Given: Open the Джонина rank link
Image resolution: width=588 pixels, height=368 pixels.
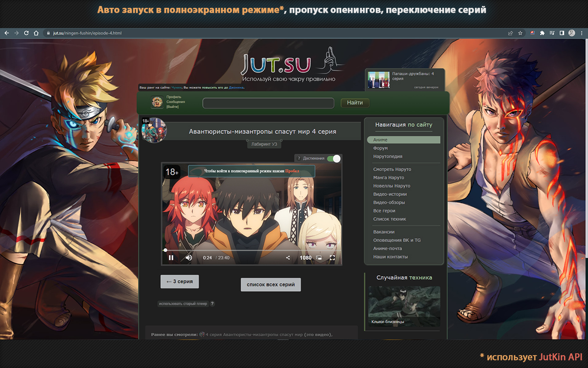Looking at the screenshot, I should coord(236,87).
